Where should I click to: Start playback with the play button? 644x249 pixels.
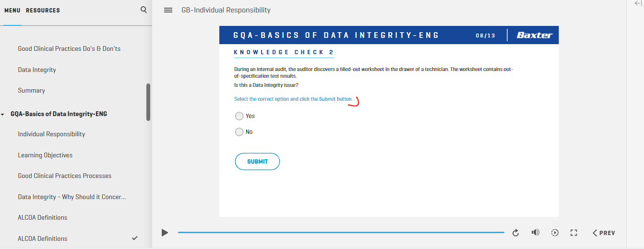165,233
